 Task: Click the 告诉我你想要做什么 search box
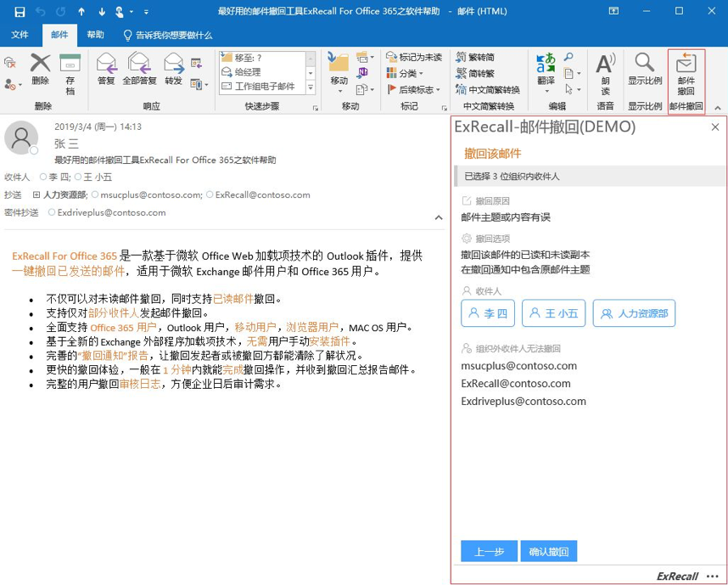(168, 36)
